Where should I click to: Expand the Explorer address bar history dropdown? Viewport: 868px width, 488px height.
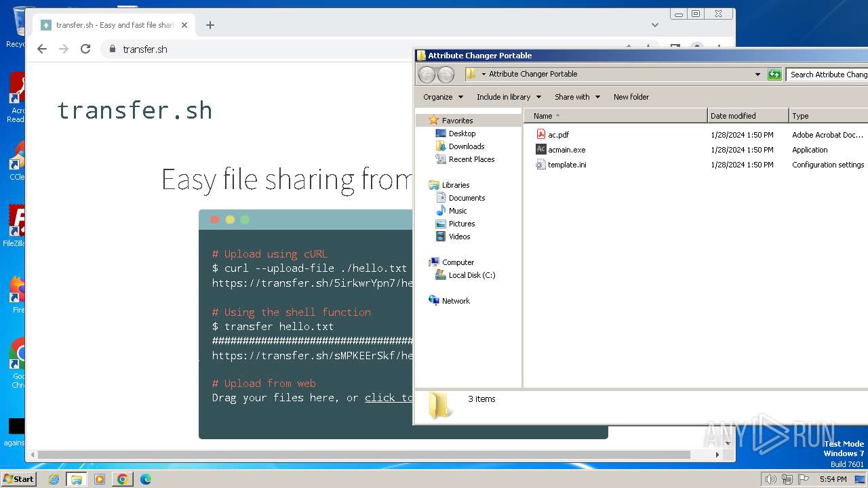pyautogui.click(x=757, y=75)
